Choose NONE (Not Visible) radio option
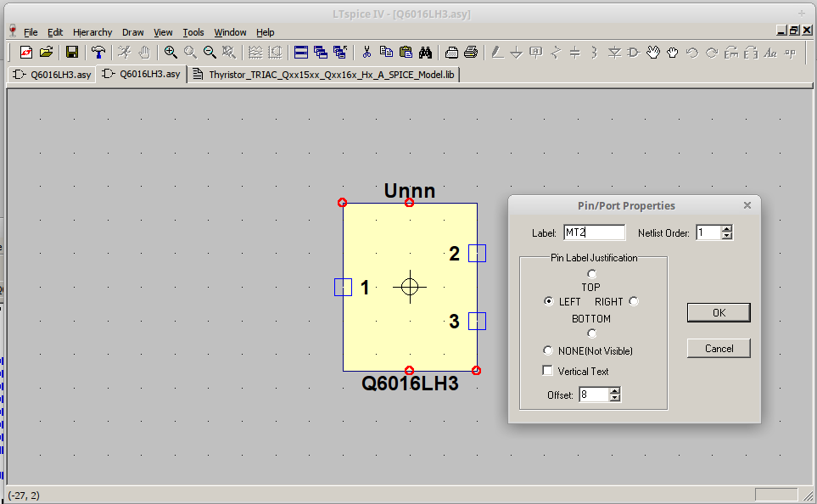The width and height of the screenshot is (817, 504). [548, 350]
